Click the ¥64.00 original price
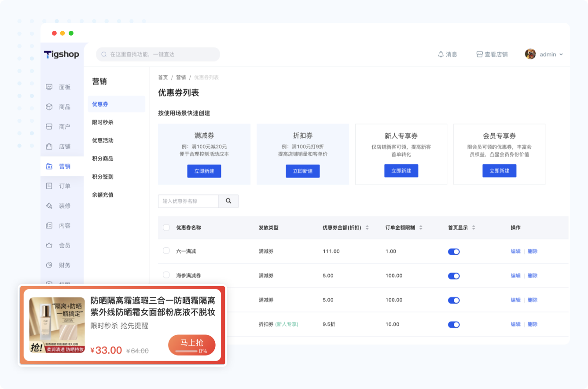The height and width of the screenshot is (389, 588). pos(137,351)
